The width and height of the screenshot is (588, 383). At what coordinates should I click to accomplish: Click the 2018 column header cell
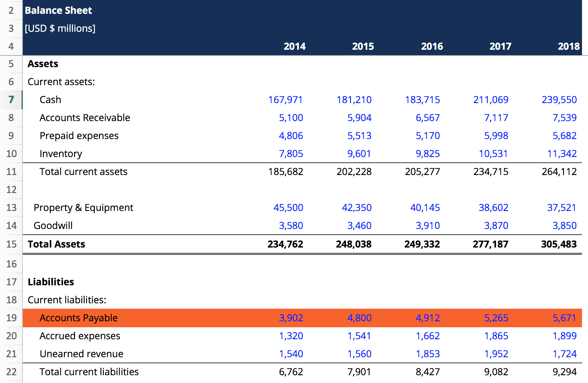[x=568, y=46]
